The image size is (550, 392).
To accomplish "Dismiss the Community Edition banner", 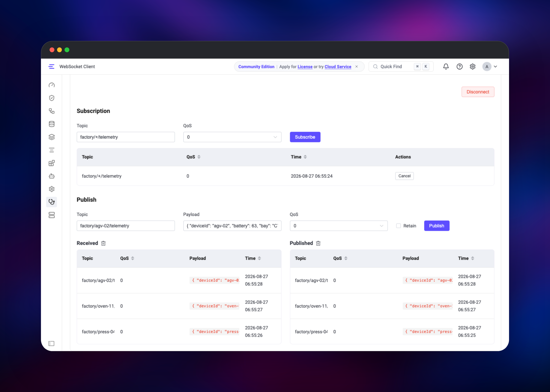I will (x=356, y=67).
